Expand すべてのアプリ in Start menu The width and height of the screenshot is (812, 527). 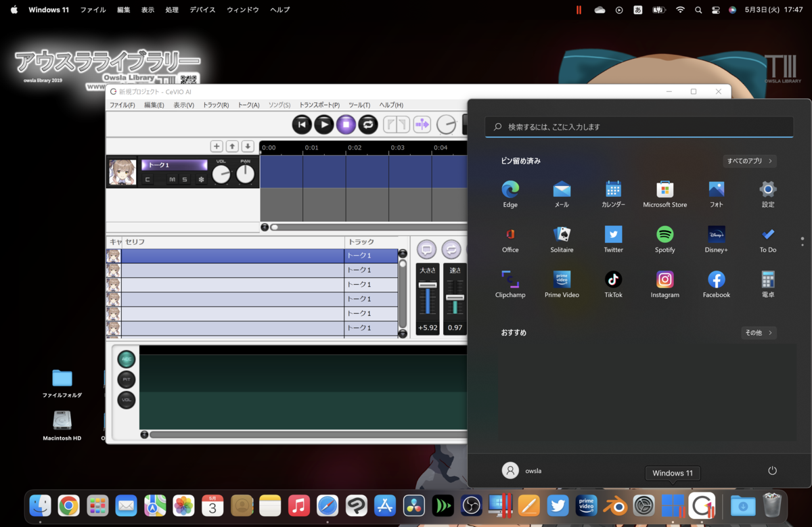750,161
